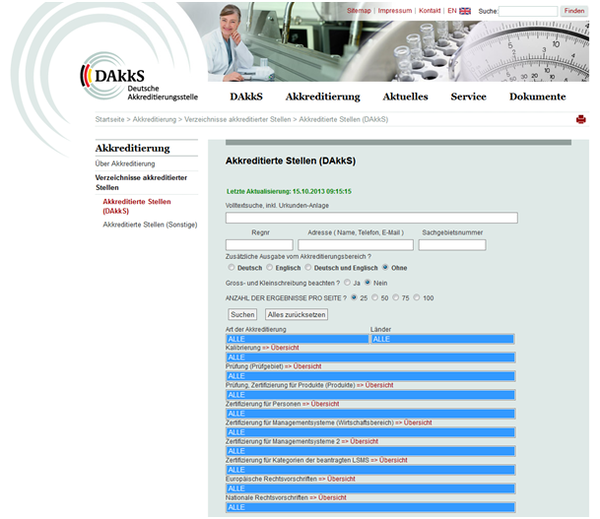Click the Volltextsuche input field
The image size is (600, 519).
[x=371, y=217]
